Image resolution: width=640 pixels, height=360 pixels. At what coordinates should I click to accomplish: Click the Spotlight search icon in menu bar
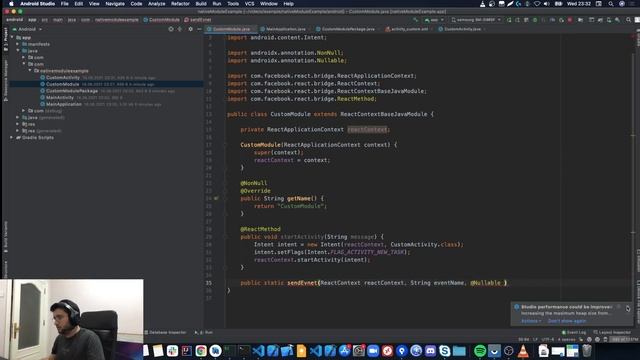(611, 4)
